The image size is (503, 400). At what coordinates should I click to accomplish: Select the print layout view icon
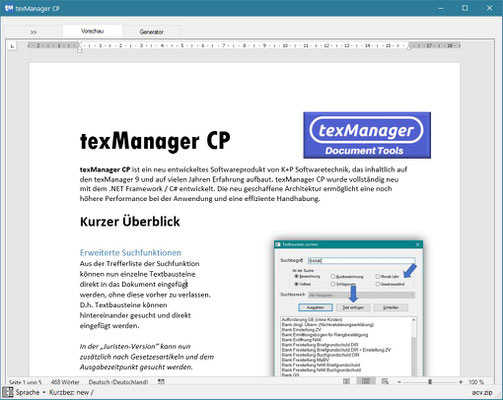point(366,381)
